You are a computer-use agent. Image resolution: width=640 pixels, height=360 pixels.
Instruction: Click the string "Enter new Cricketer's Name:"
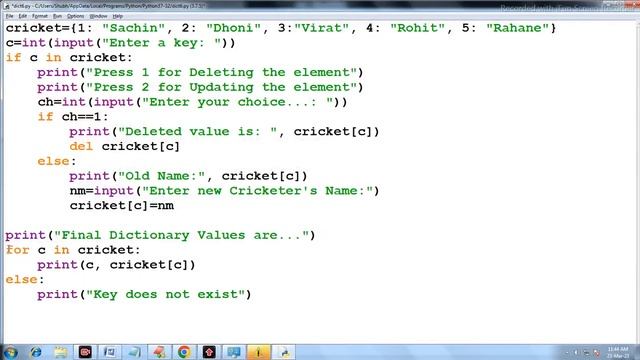(x=258, y=191)
